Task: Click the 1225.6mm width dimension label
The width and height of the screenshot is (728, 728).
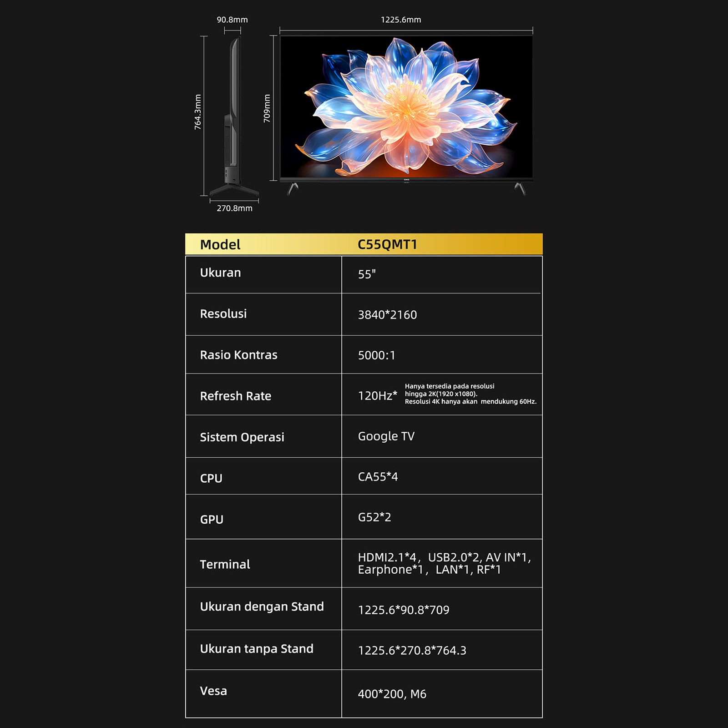Action: [x=401, y=20]
